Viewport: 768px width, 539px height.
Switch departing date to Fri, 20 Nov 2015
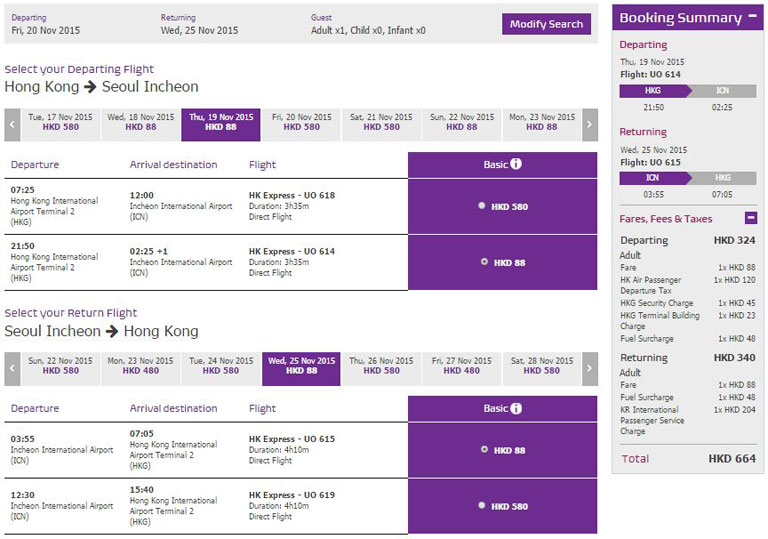[x=301, y=122]
